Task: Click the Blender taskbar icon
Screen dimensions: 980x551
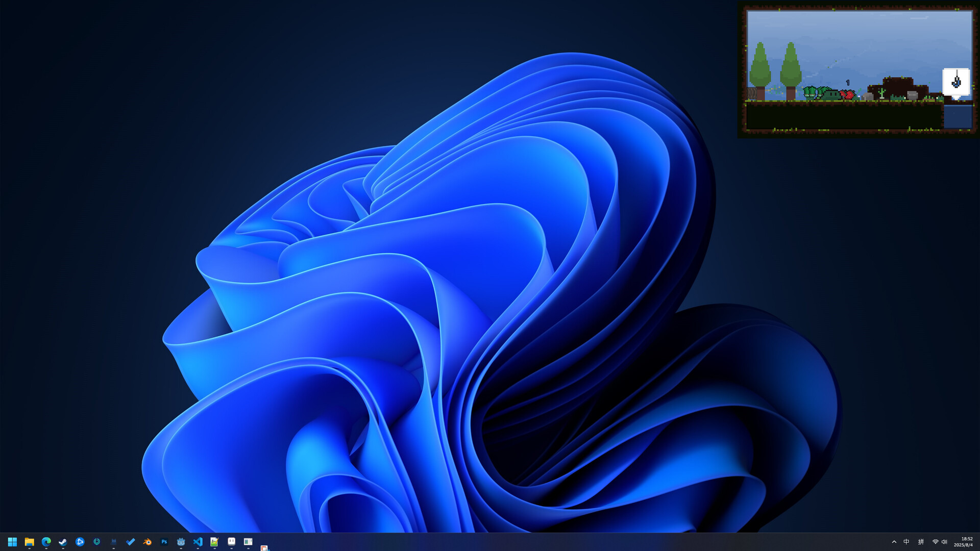Action: click(148, 542)
